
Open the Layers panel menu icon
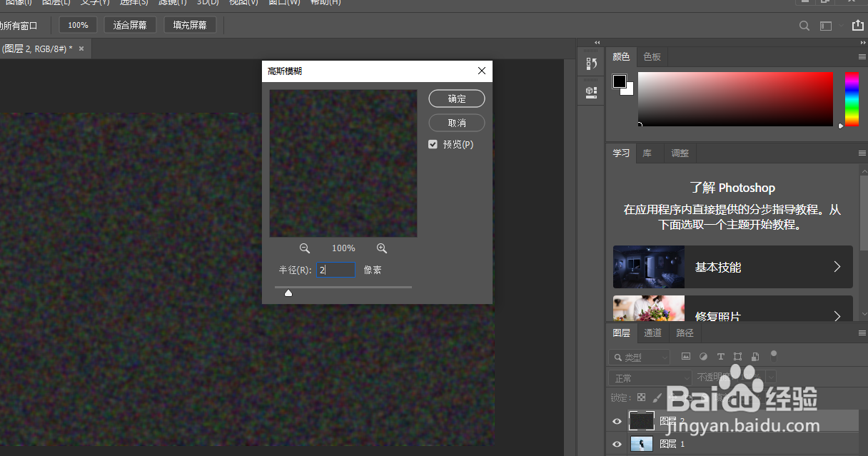tap(862, 333)
